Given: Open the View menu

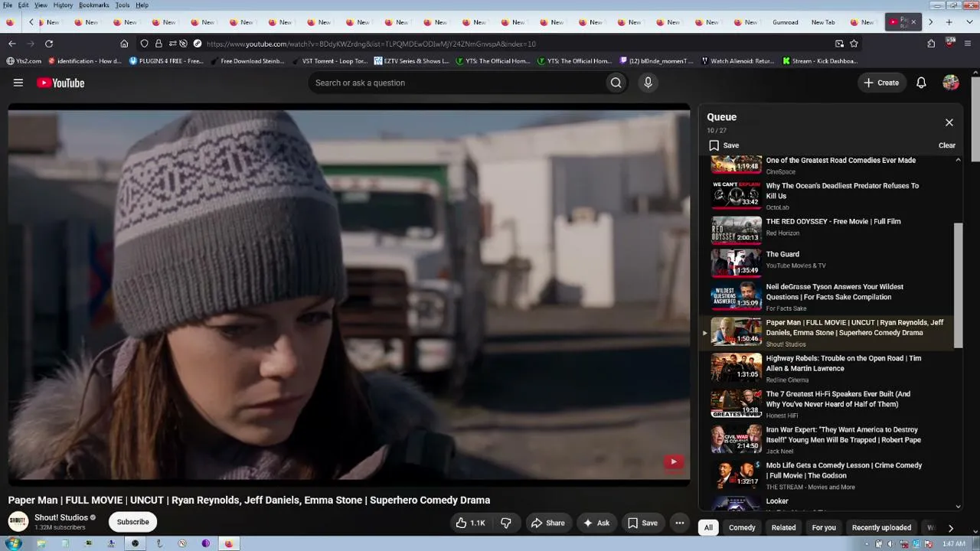Looking at the screenshot, I should pyautogui.click(x=41, y=5).
